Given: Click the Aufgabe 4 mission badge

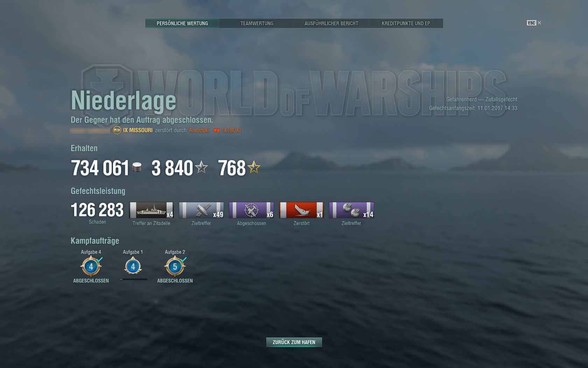Looking at the screenshot, I should click(91, 267).
